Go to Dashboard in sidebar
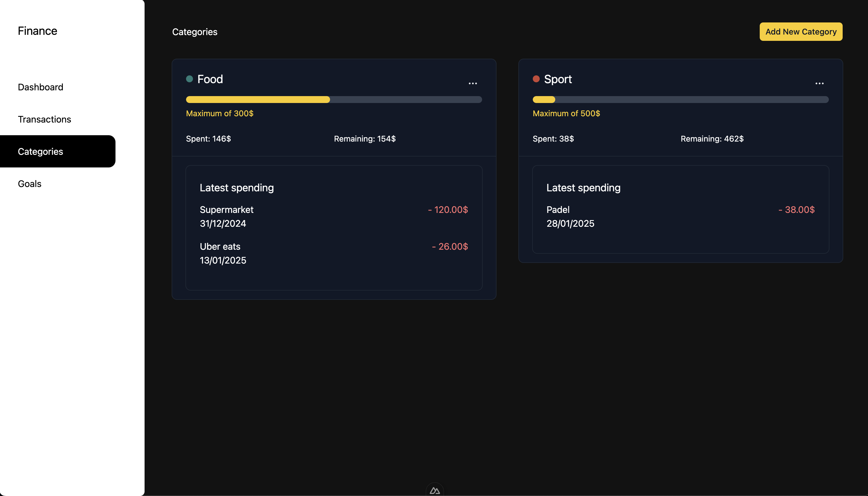Viewport: 868px width, 496px height. pos(41,87)
